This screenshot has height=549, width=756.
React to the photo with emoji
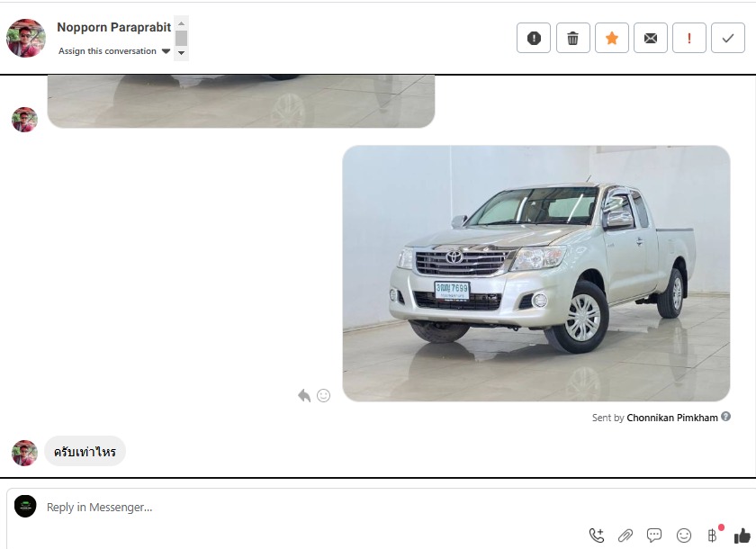[324, 395]
